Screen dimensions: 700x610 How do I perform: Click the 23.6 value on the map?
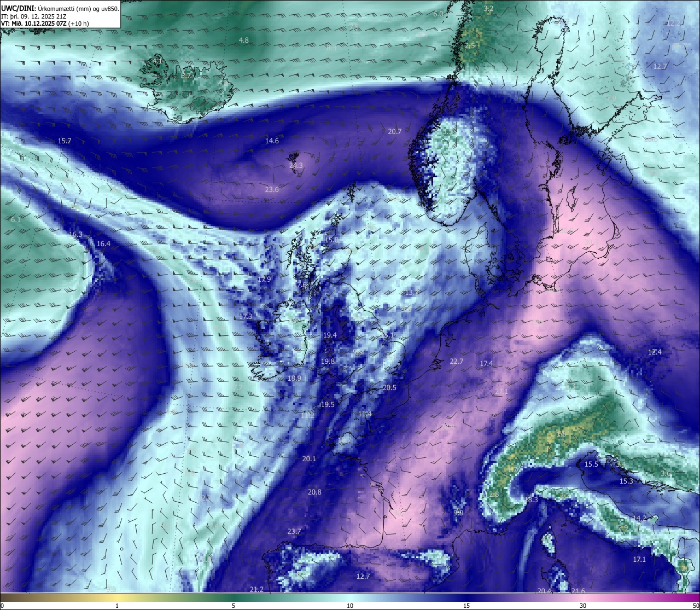click(272, 190)
